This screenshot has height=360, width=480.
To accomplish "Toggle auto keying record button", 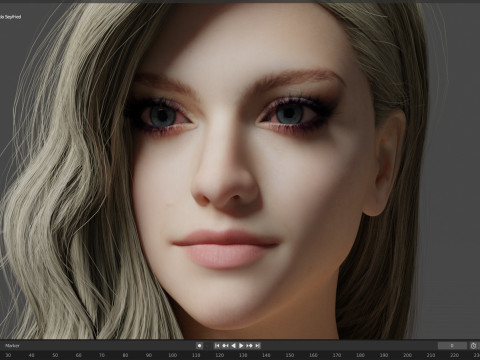I will coord(199,346).
